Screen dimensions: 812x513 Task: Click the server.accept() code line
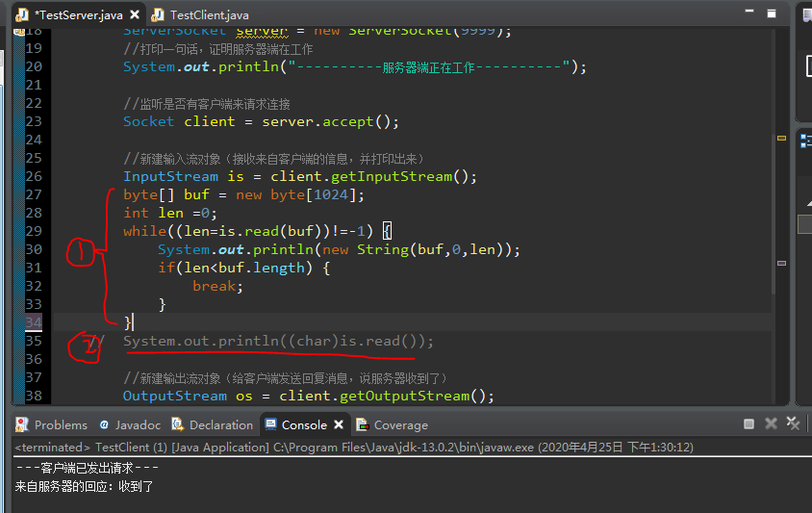(x=261, y=122)
